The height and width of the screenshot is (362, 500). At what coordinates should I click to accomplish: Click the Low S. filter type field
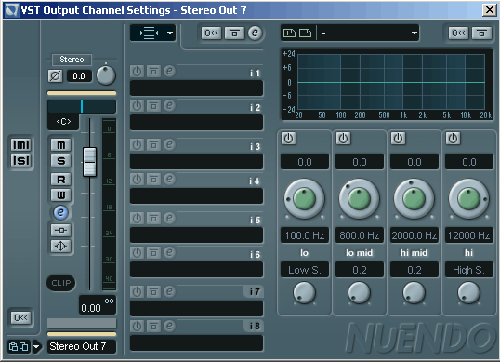click(x=305, y=270)
